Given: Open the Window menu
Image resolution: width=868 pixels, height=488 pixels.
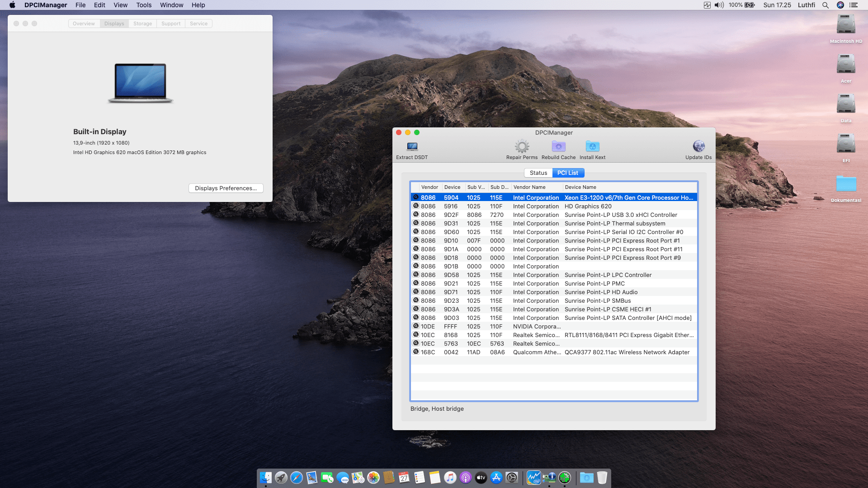Looking at the screenshot, I should pos(171,5).
